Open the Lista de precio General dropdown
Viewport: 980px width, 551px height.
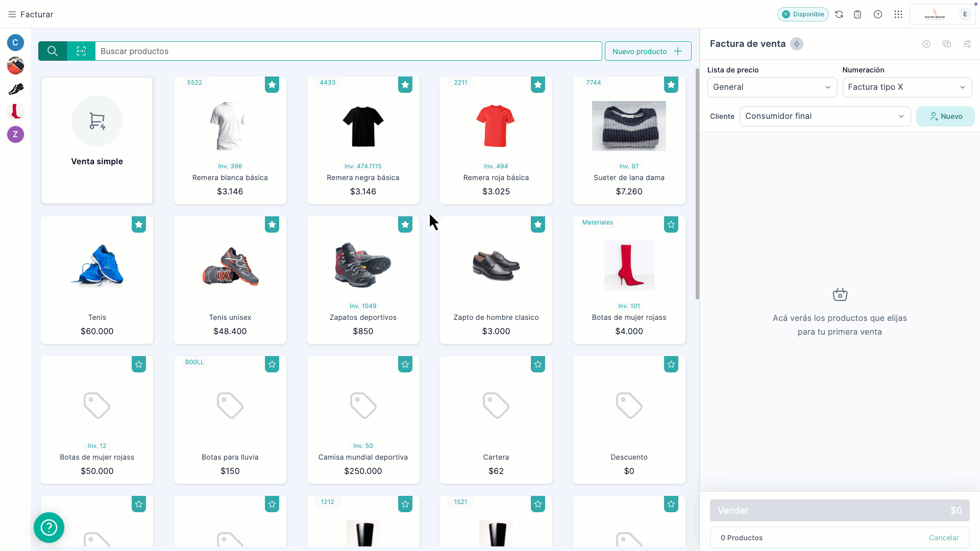[x=772, y=87]
